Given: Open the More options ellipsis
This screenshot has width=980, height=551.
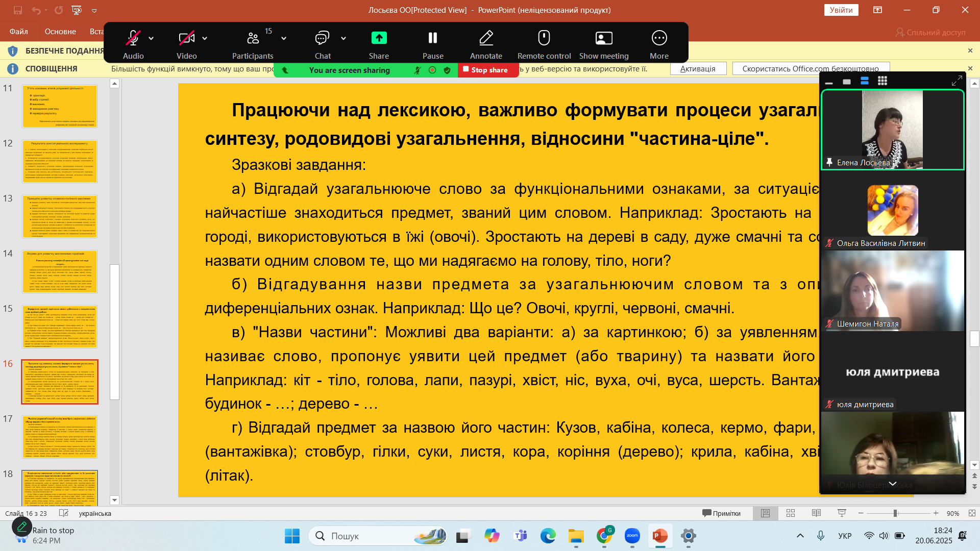Looking at the screenshot, I should pyautogui.click(x=659, y=38).
